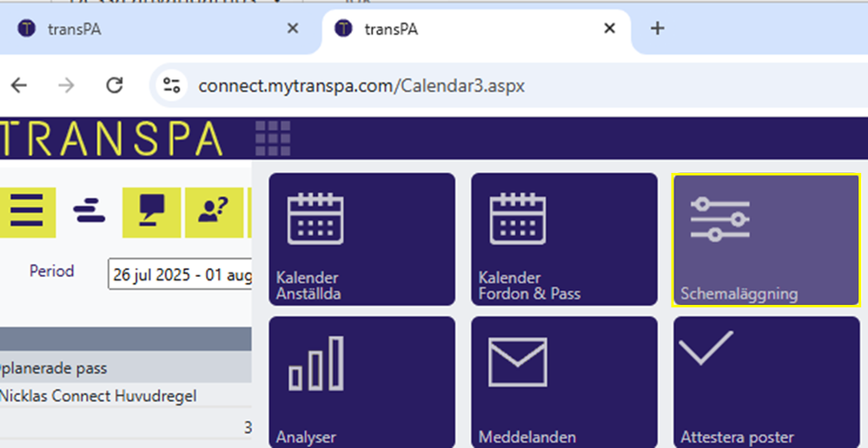Open the Meddelanden tile

[x=564, y=382]
